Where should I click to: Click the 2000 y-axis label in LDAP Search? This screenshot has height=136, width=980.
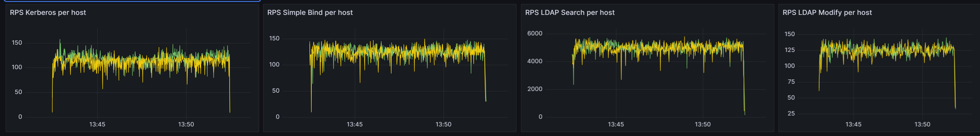534,89
